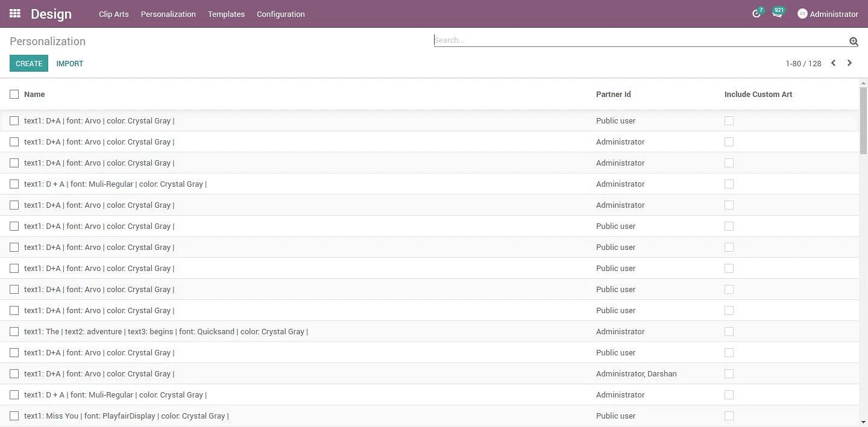
Task: Open the messages chat icon showing 921
Action: point(777,14)
